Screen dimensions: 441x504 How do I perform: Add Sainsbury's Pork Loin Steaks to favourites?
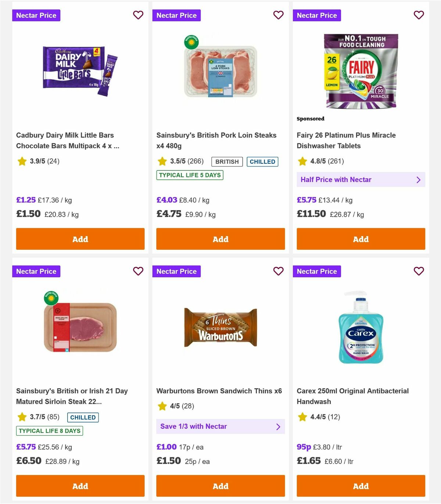coord(279,15)
